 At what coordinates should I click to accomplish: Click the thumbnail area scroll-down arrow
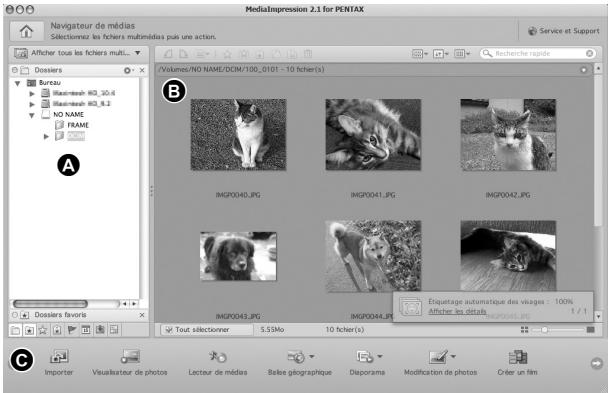point(598,317)
